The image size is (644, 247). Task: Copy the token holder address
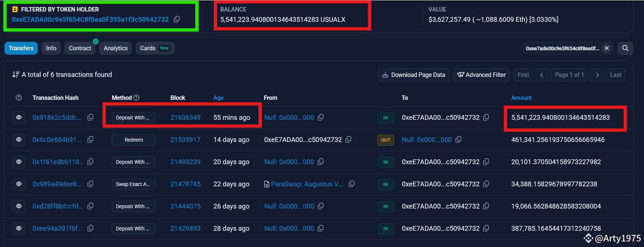click(x=177, y=19)
